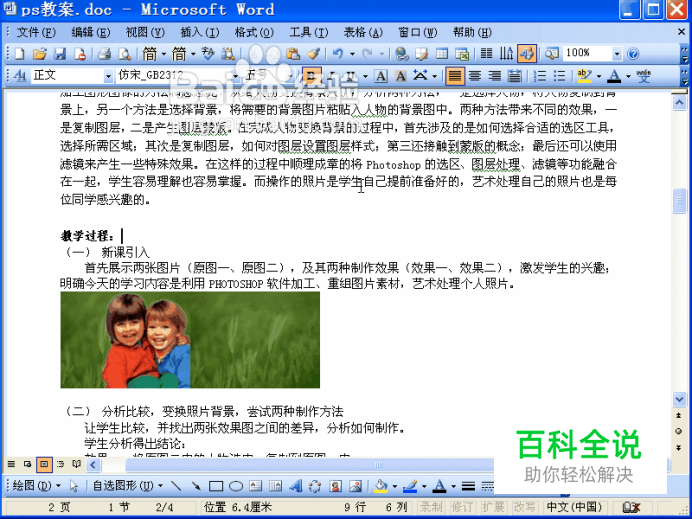Create a new blank document
Viewport: 692px width, 519px height.
click(20, 54)
